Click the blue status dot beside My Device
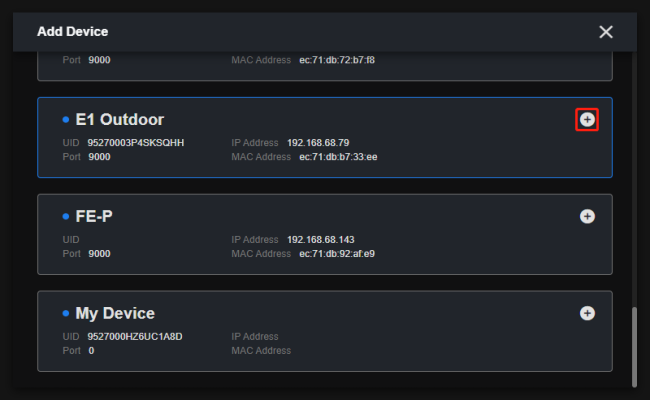650x400 pixels. click(x=66, y=314)
